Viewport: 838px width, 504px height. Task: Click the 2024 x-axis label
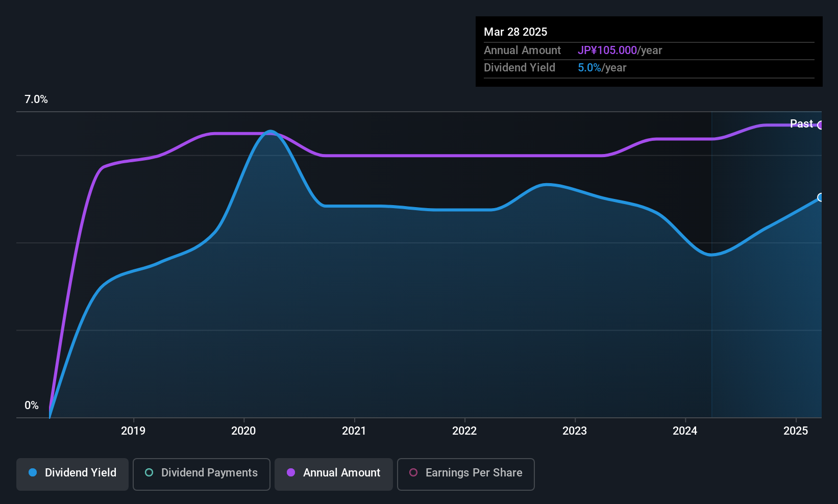[685, 431]
